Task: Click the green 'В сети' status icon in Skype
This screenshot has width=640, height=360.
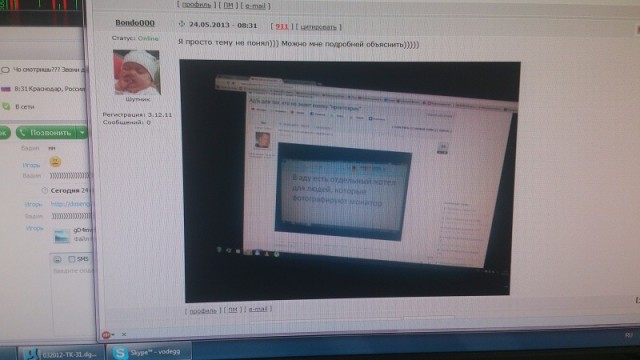Action: tap(6, 106)
